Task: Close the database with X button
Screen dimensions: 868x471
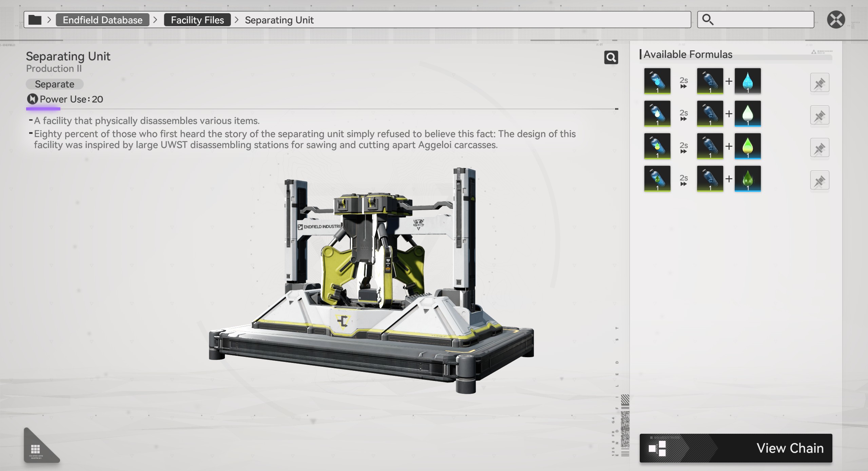Action: (x=836, y=20)
